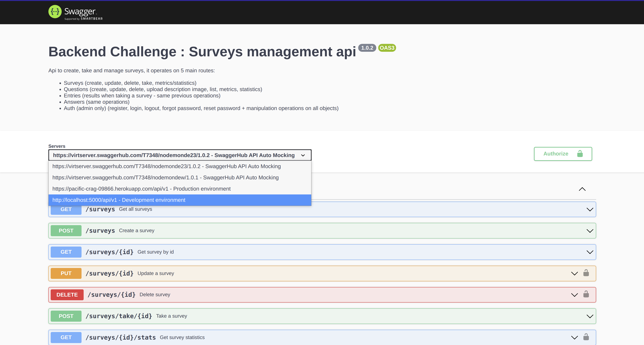Click 'Update a survey' description text

[156, 273]
